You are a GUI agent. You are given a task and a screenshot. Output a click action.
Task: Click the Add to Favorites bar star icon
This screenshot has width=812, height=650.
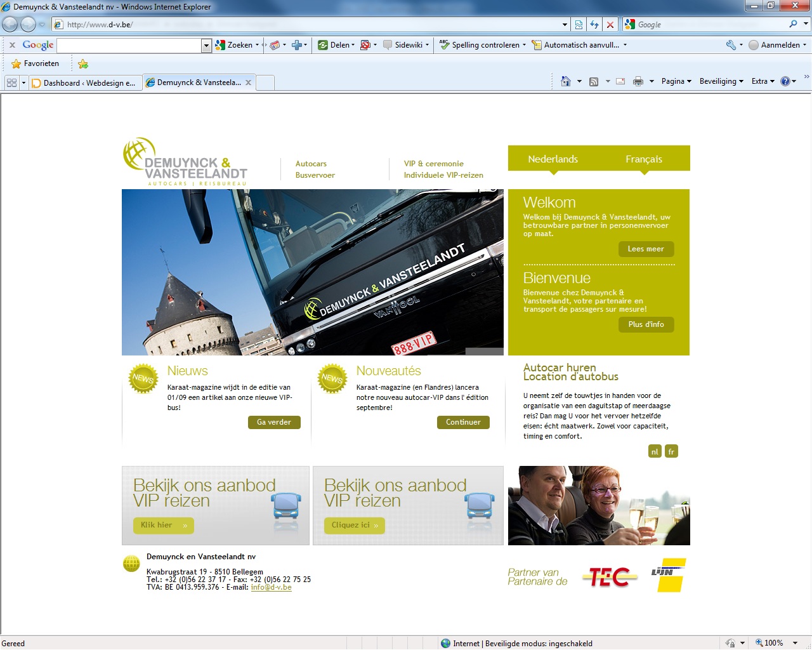coord(83,63)
